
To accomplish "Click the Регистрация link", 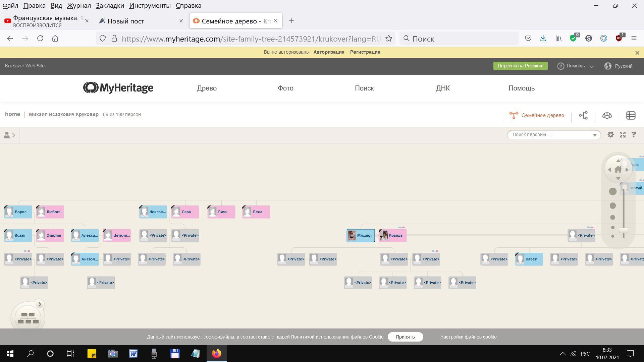I will click(365, 52).
